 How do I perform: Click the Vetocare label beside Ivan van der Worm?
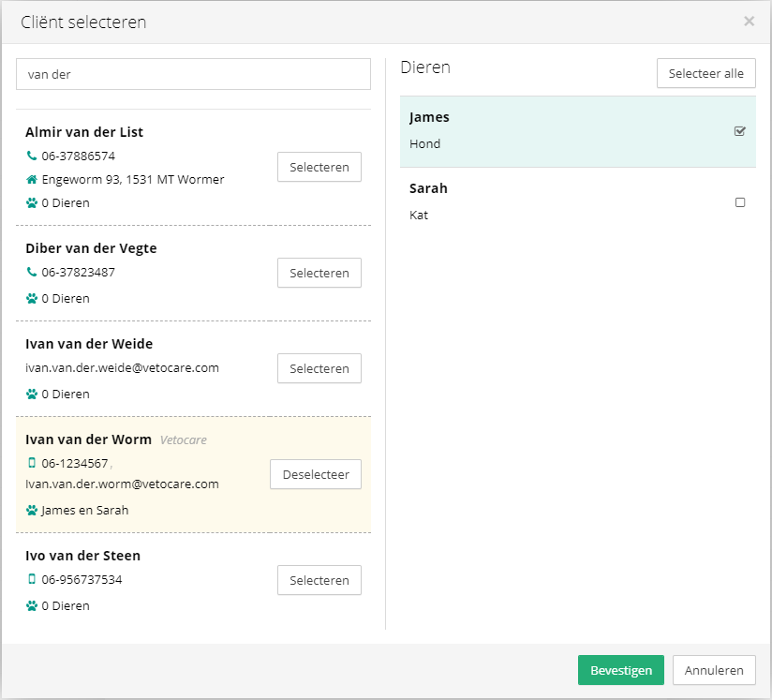point(184,439)
